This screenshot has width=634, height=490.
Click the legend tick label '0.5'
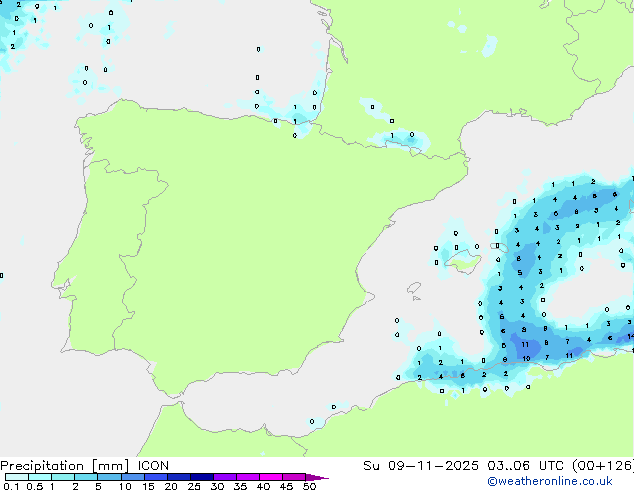pos(34,486)
